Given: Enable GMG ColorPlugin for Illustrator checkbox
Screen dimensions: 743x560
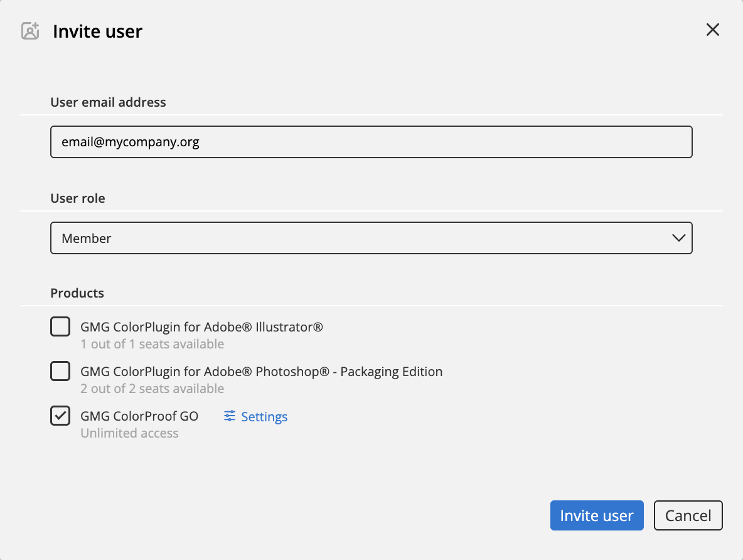Looking at the screenshot, I should 60,326.
